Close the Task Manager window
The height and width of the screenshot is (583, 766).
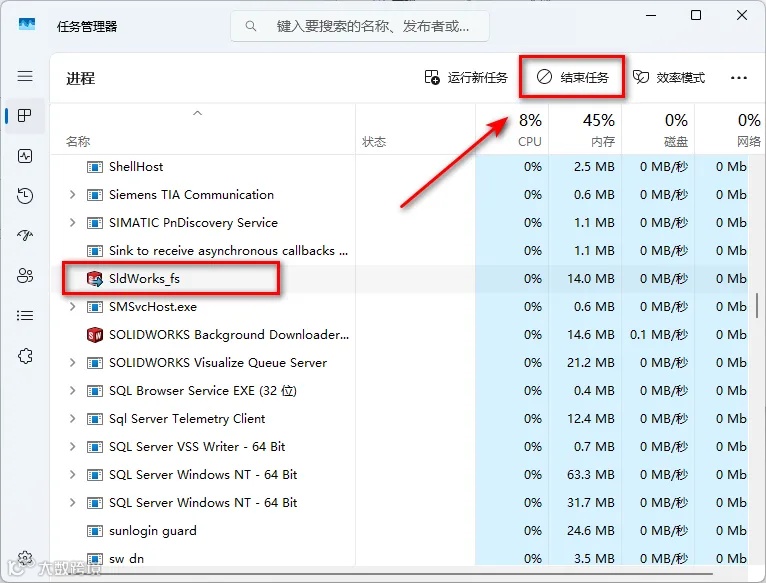(742, 15)
